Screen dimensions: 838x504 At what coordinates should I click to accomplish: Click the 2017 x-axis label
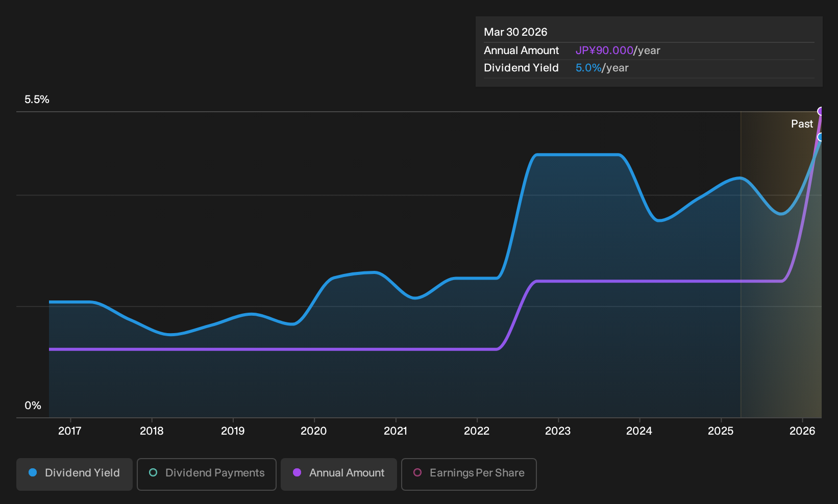point(70,431)
